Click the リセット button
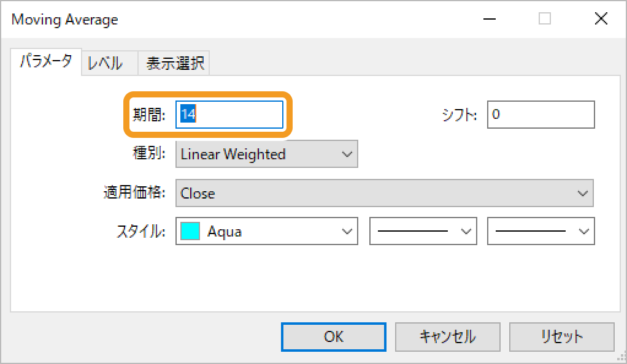 click(x=561, y=336)
